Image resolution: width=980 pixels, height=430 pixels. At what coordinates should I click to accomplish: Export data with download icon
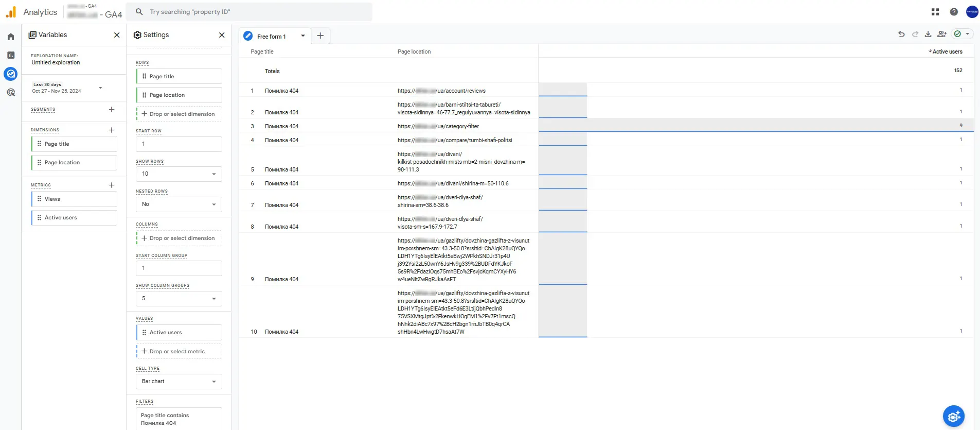click(x=928, y=34)
